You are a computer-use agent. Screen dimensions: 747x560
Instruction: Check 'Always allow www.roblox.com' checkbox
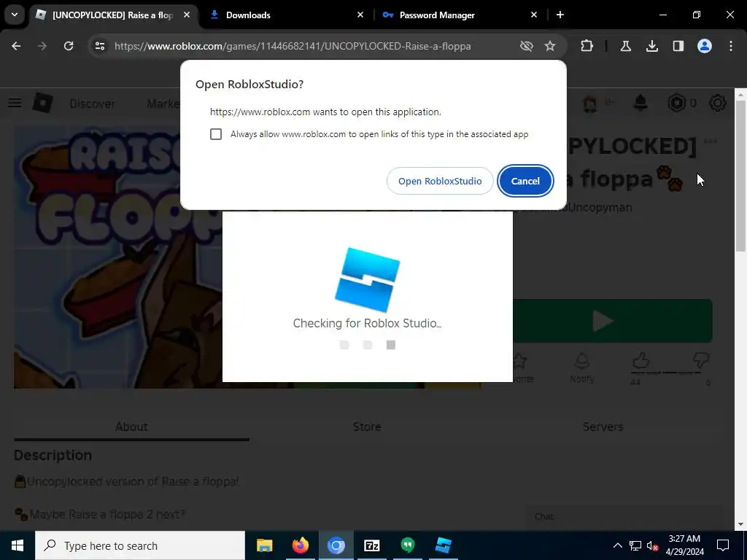pyautogui.click(x=216, y=134)
